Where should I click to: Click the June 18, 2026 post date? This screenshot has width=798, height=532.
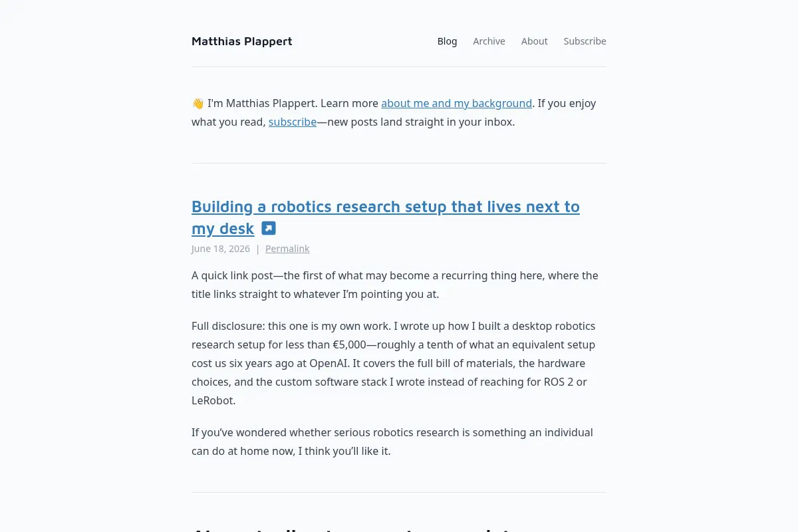[221, 249]
